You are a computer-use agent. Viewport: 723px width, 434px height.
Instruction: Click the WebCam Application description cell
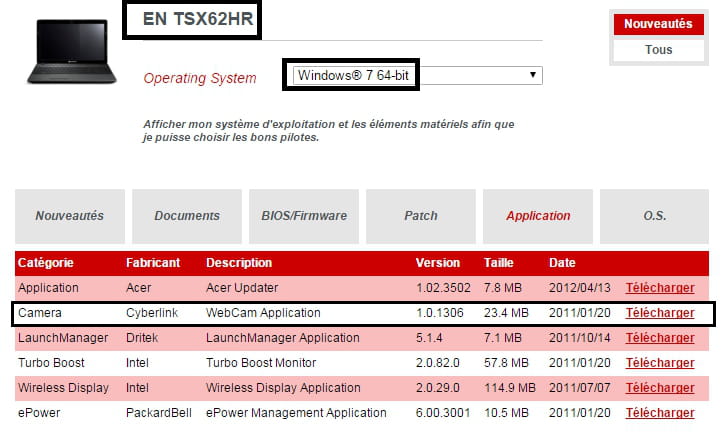[x=263, y=313]
